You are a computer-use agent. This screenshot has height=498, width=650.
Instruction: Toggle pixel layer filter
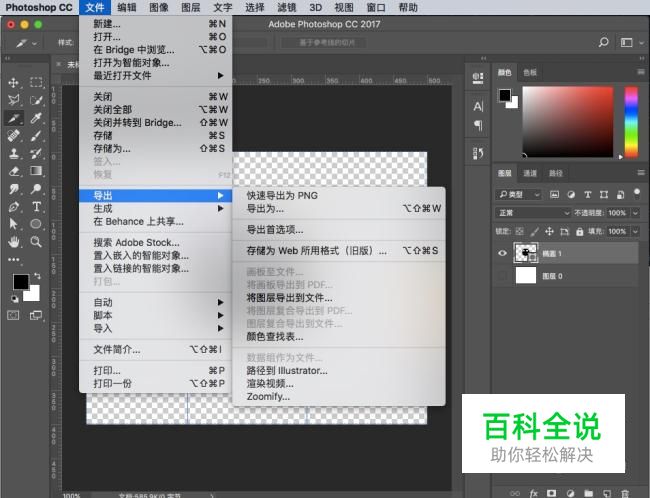pos(554,194)
